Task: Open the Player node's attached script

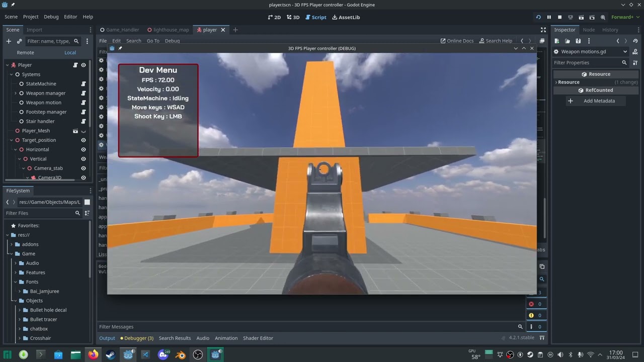Action: pos(75,65)
